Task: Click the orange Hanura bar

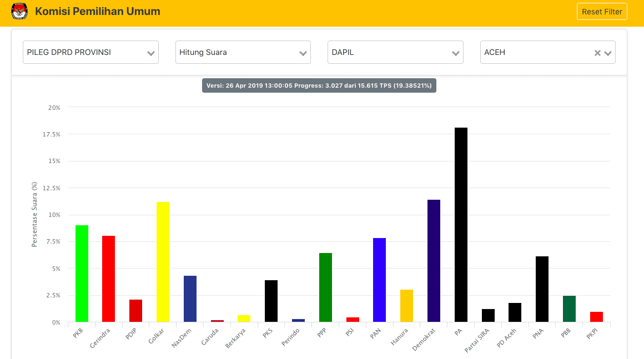Action: pyautogui.click(x=405, y=305)
